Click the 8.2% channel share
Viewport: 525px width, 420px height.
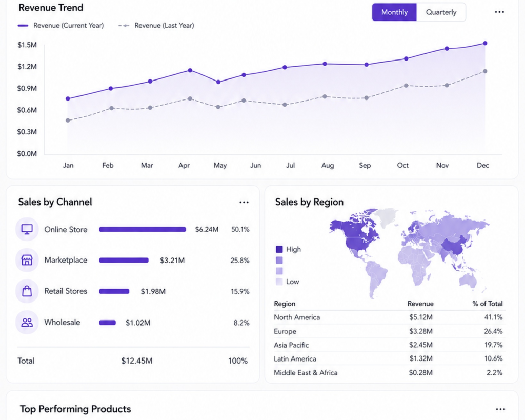click(241, 323)
